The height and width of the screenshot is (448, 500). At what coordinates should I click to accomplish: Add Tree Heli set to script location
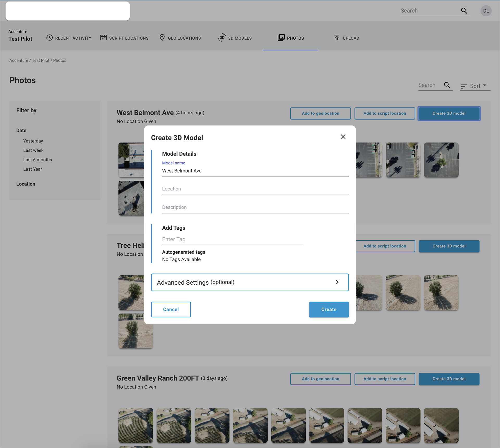(385, 246)
